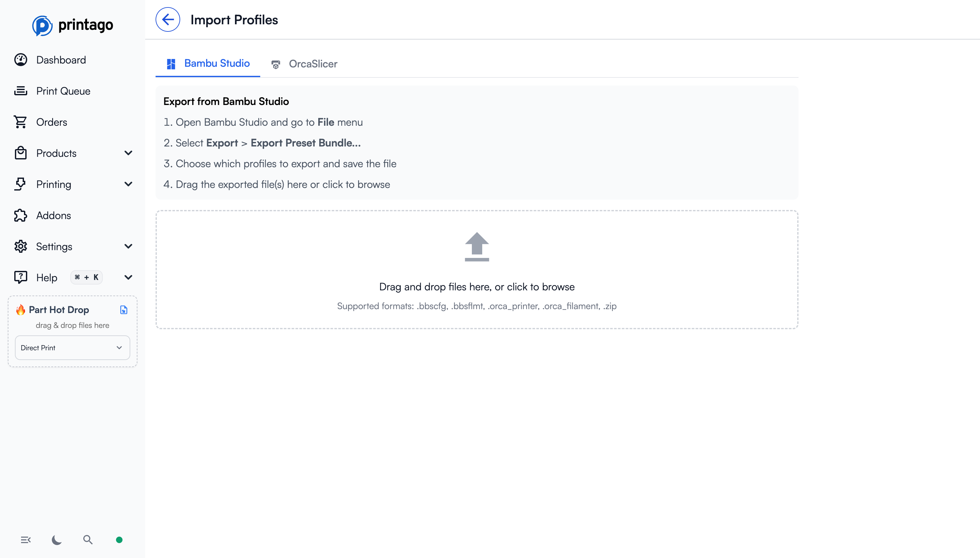980x558 pixels.
Task: Open the search icon at sidebar bottom
Action: [88, 539]
